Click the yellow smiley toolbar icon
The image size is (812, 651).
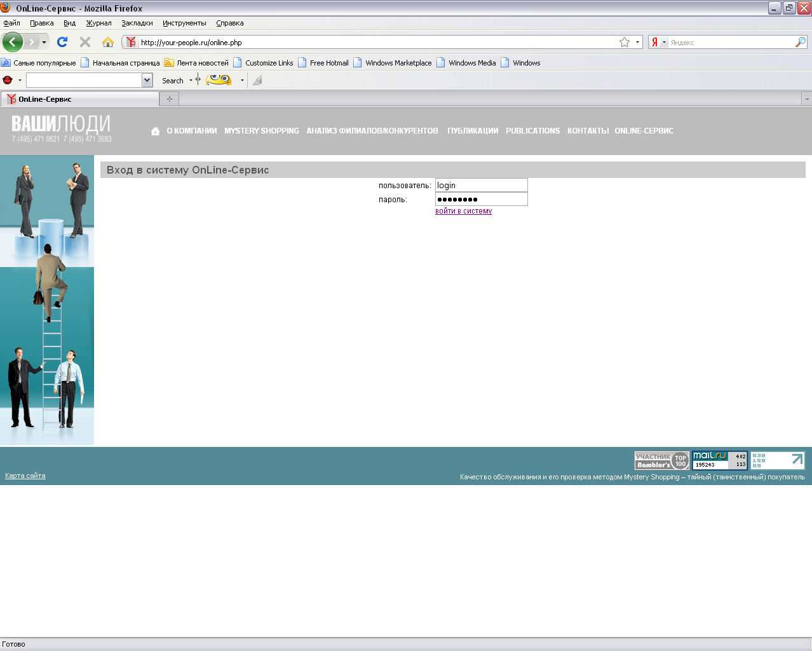click(219, 80)
